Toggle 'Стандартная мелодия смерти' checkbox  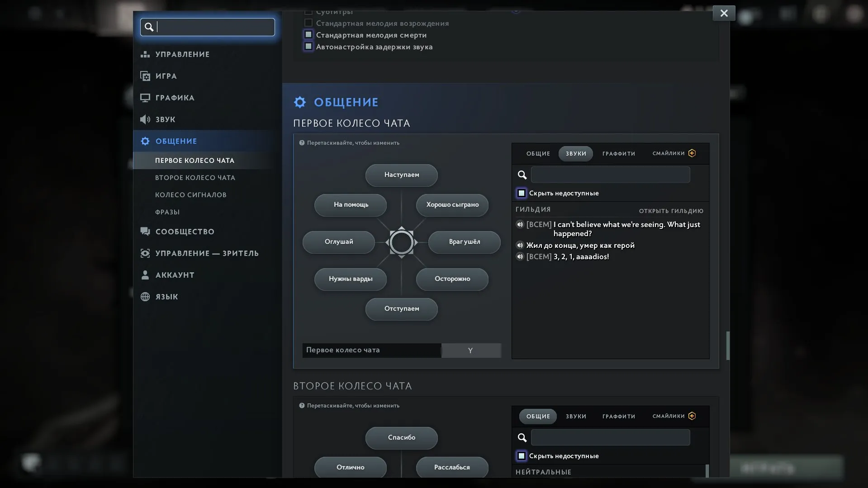[308, 34]
